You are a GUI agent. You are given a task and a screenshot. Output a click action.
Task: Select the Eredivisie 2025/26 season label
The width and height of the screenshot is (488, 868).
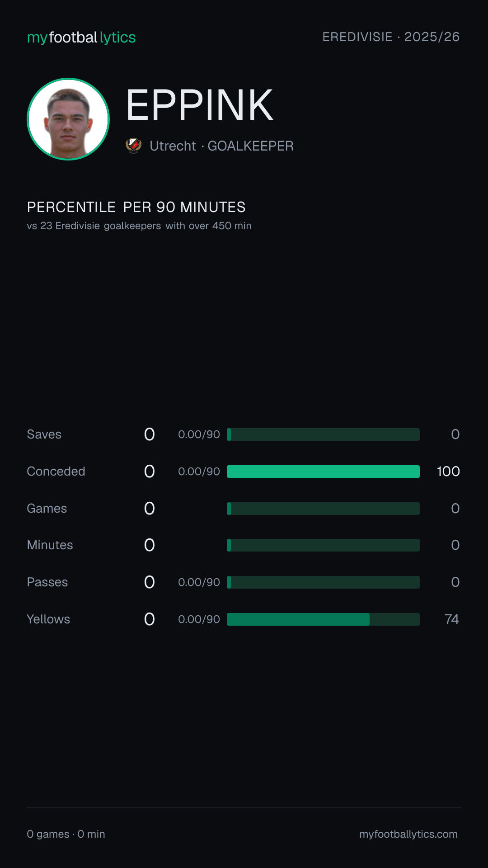(391, 37)
